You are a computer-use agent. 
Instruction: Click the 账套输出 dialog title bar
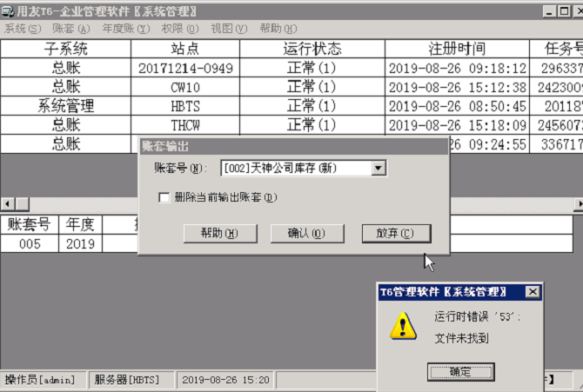pyautogui.click(x=294, y=146)
